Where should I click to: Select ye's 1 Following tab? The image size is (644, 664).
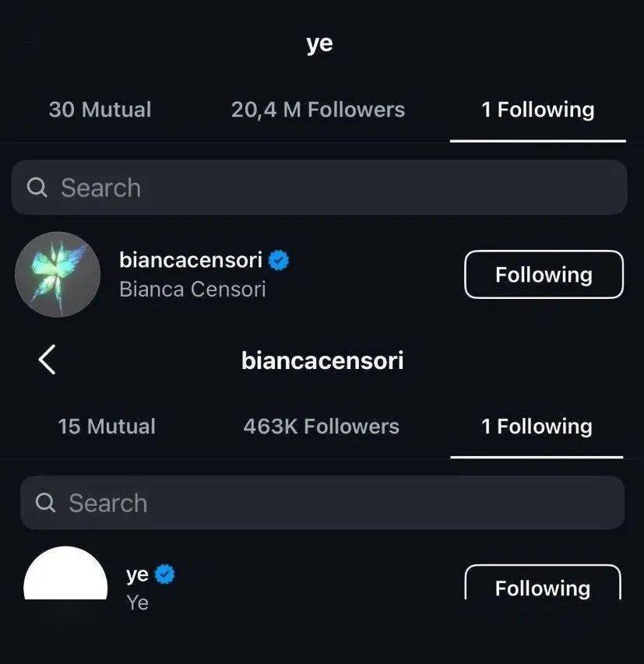pos(537,110)
